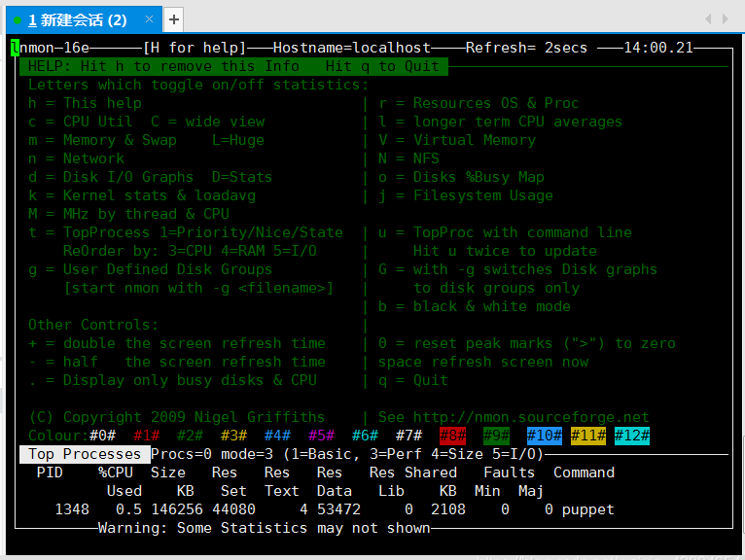Click the white #7# colour sample
Image resolution: width=745 pixels, height=560 pixels.
coord(408,436)
